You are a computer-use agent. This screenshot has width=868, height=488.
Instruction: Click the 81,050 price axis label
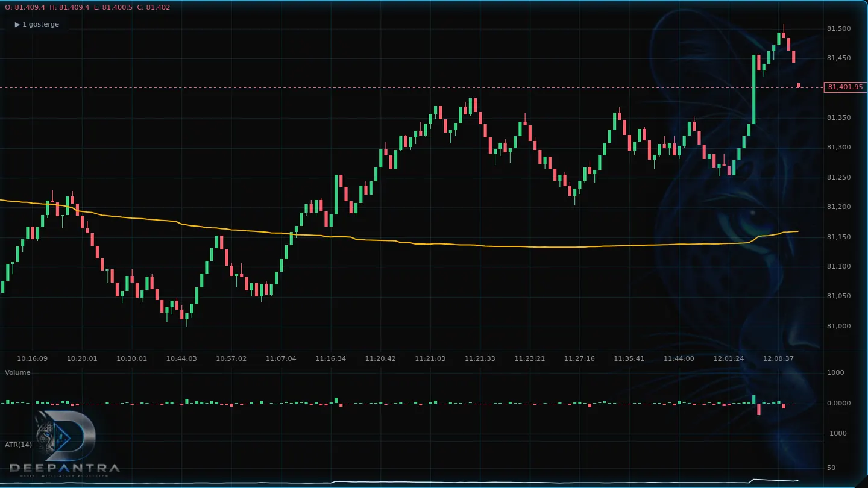tap(838, 296)
